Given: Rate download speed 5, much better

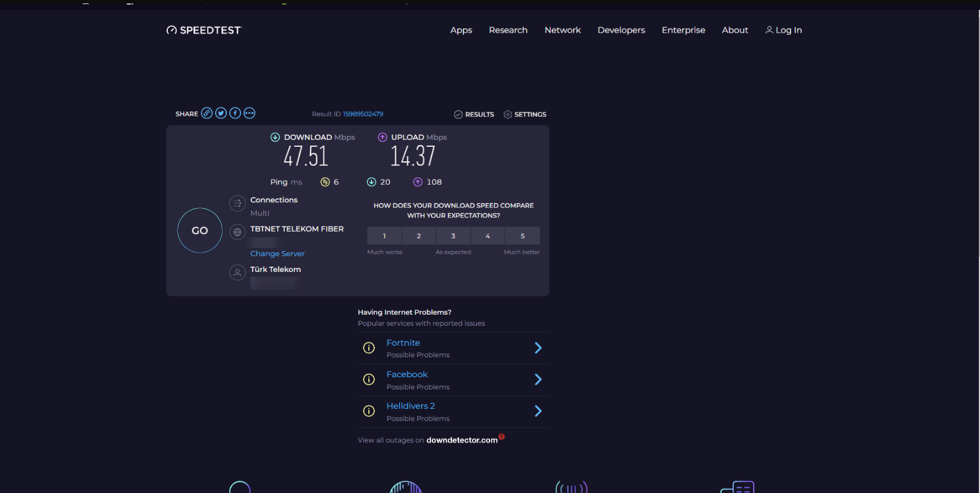Looking at the screenshot, I should [x=523, y=236].
